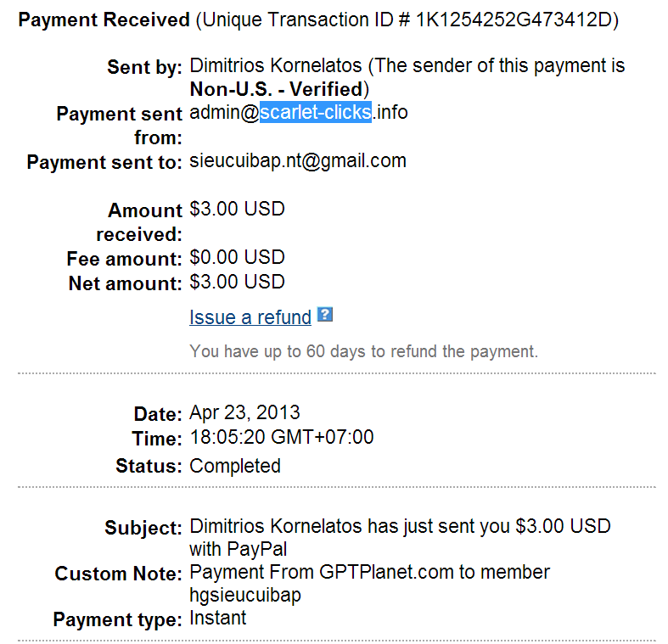The height and width of the screenshot is (644, 668).
Task: Click the Custom Note mentioning GPTPlanet.com
Action: (369, 572)
